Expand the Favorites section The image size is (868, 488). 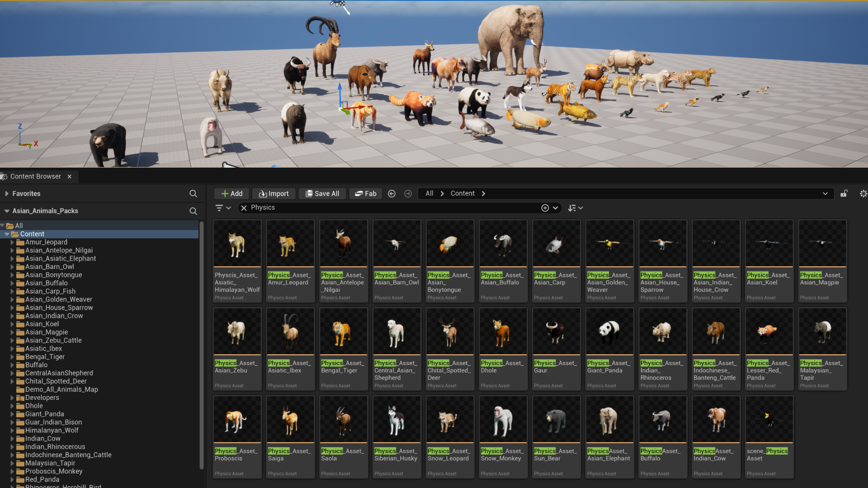(7, 193)
